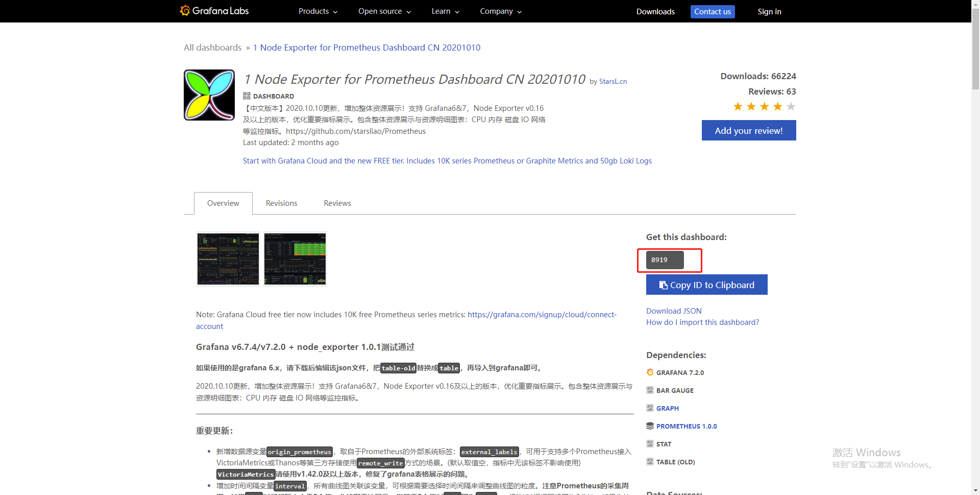Click the Grafana Labs logo

pyautogui.click(x=214, y=11)
